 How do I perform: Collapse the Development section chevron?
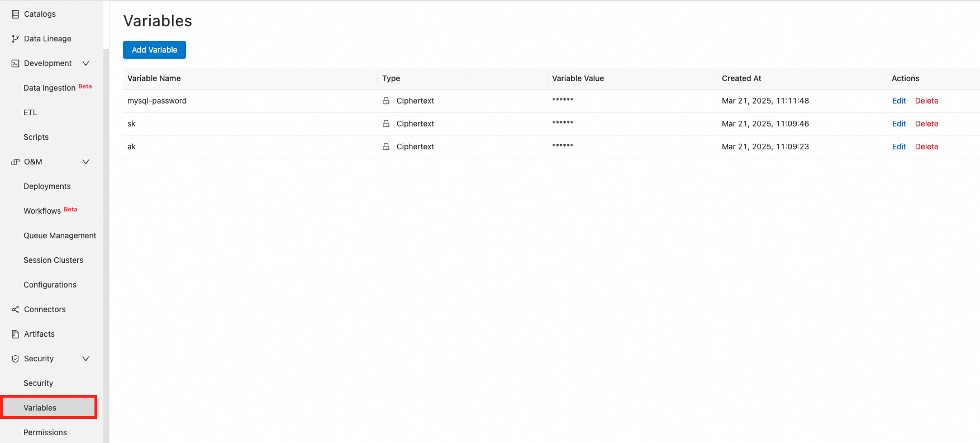(85, 63)
